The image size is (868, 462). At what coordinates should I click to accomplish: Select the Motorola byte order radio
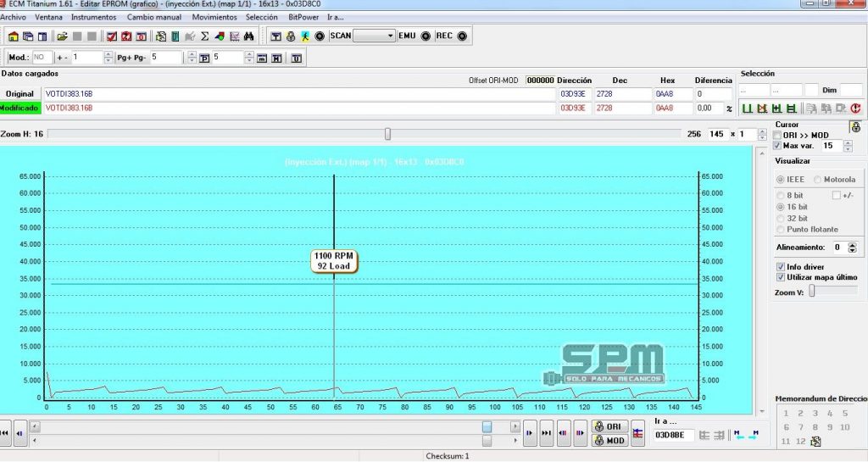(818, 180)
